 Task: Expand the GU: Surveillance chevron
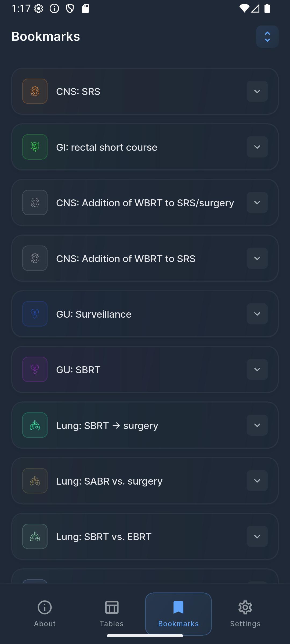point(257,314)
